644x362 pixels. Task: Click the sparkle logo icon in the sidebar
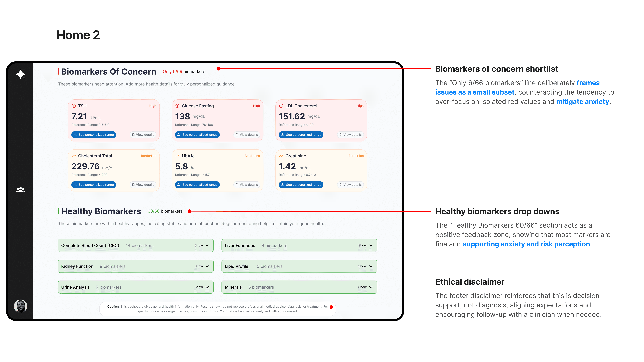click(20, 74)
